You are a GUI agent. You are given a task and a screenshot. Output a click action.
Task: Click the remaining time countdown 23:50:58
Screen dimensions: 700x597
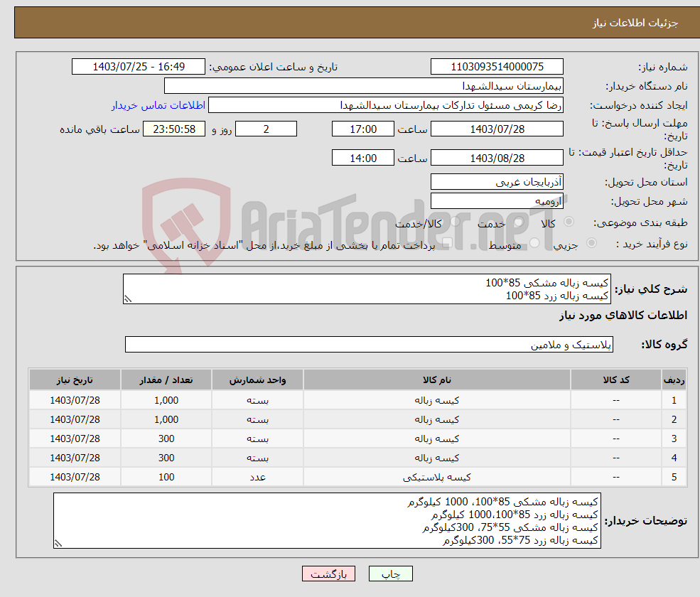[x=174, y=129]
